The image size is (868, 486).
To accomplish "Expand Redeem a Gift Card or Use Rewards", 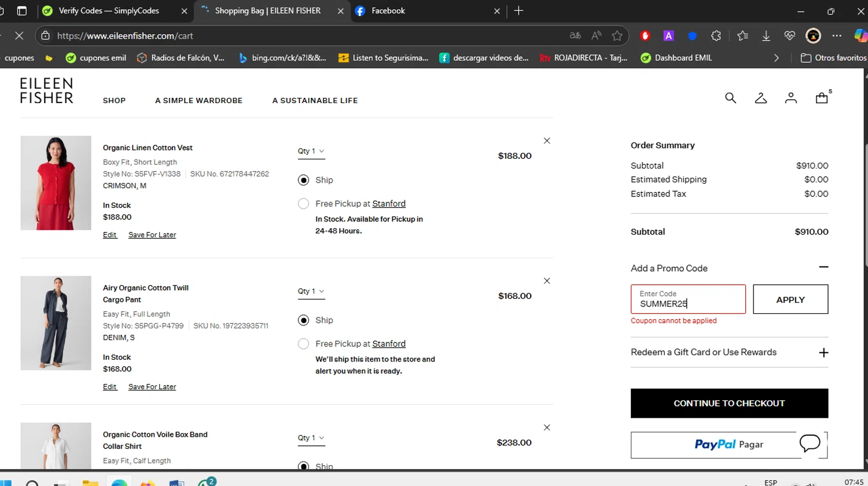I will coord(823,353).
